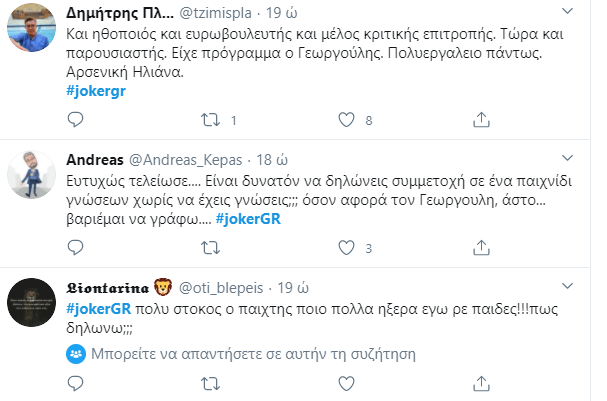Open the #jokerGR hashtag in Andreas's tweet

(x=248, y=219)
